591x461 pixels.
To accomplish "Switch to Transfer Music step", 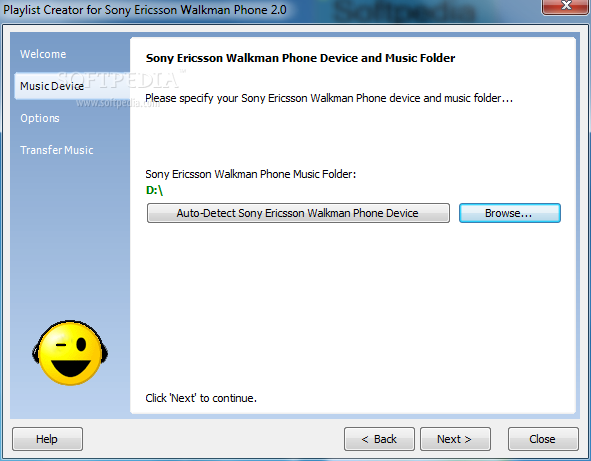I will pyautogui.click(x=57, y=150).
